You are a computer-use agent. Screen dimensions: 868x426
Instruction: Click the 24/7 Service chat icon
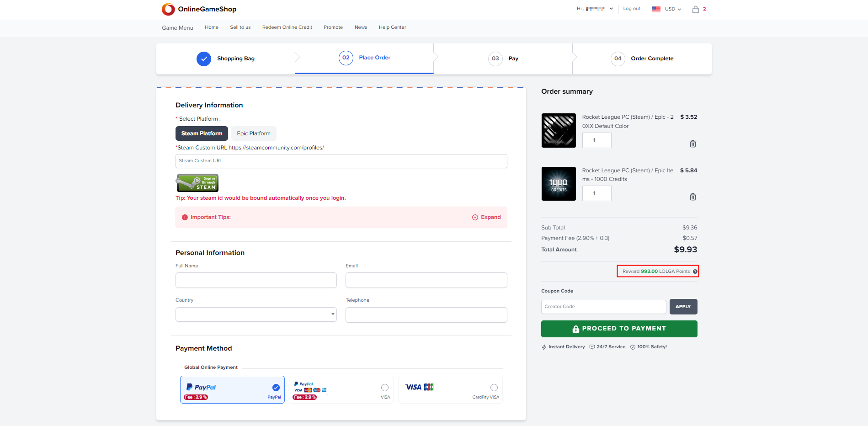[x=592, y=347]
